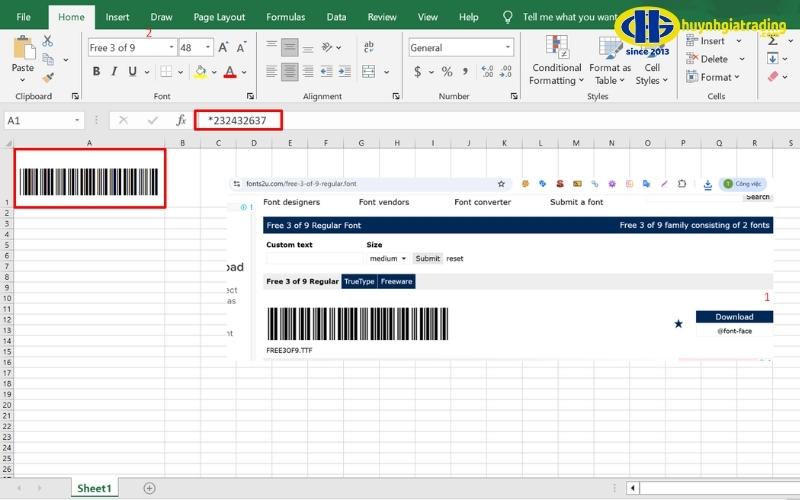Open the Fill Color yellow swatch

point(200,72)
